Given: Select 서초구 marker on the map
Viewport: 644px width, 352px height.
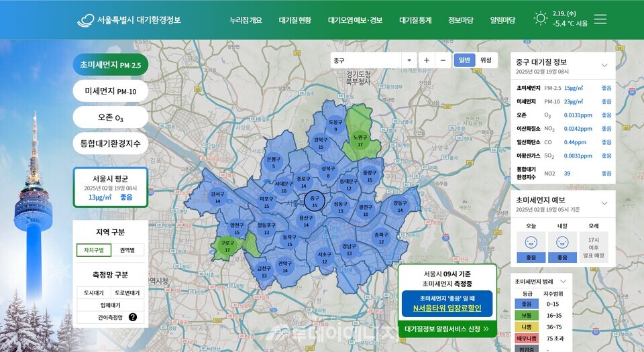Looking at the screenshot, I should point(325,257).
